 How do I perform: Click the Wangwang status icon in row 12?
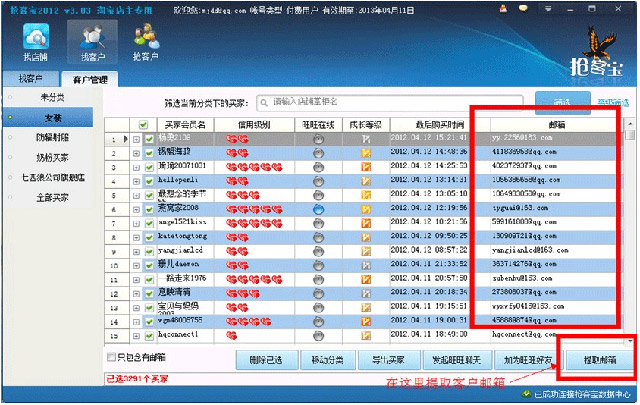click(x=318, y=294)
